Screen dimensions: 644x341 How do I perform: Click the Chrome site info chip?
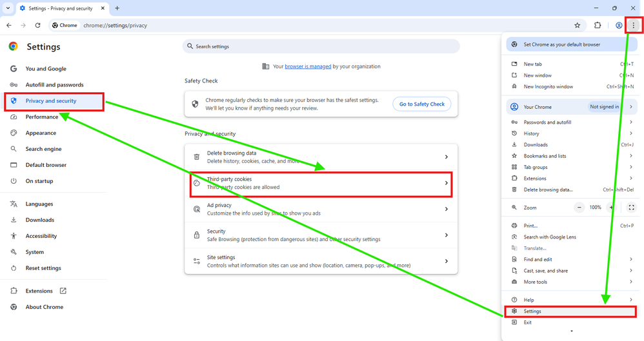pyautogui.click(x=65, y=25)
